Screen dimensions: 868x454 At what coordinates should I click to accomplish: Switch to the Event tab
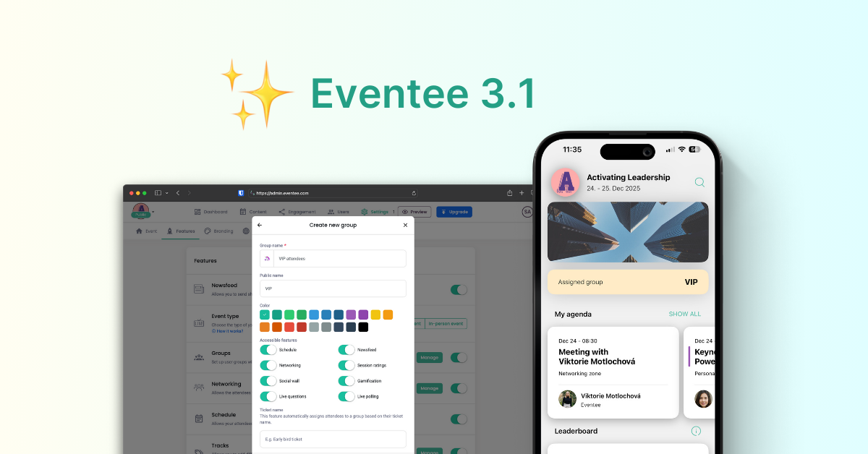(146, 231)
